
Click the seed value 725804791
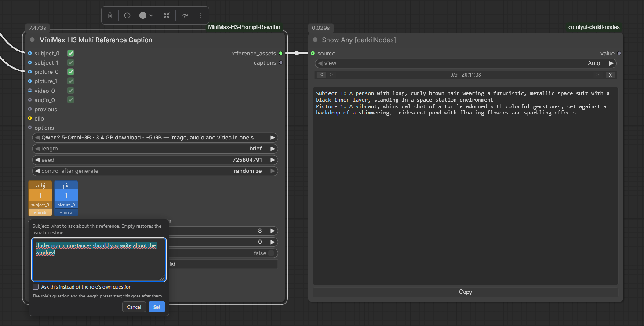[247, 160]
